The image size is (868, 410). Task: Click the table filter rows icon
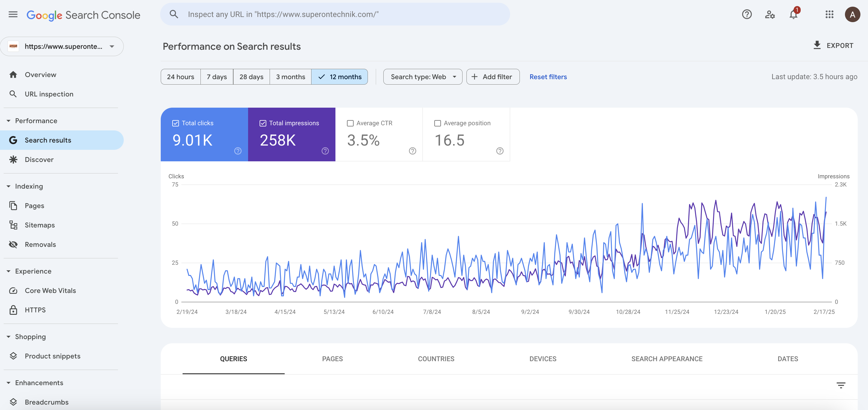click(x=841, y=385)
